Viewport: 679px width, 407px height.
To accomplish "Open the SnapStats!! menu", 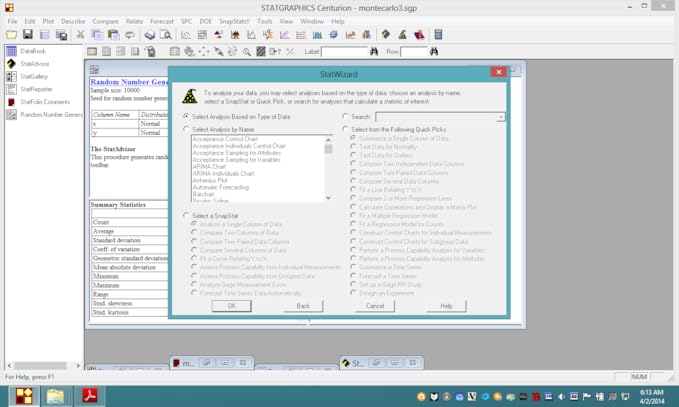I will [x=234, y=21].
